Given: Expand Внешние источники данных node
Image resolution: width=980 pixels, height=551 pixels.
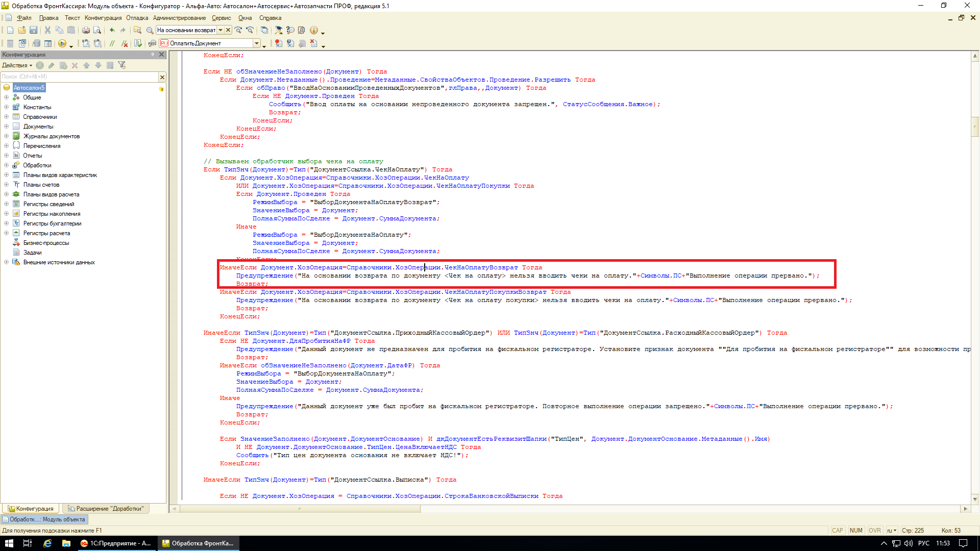Looking at the screenshot, I should tap(7, 262).
